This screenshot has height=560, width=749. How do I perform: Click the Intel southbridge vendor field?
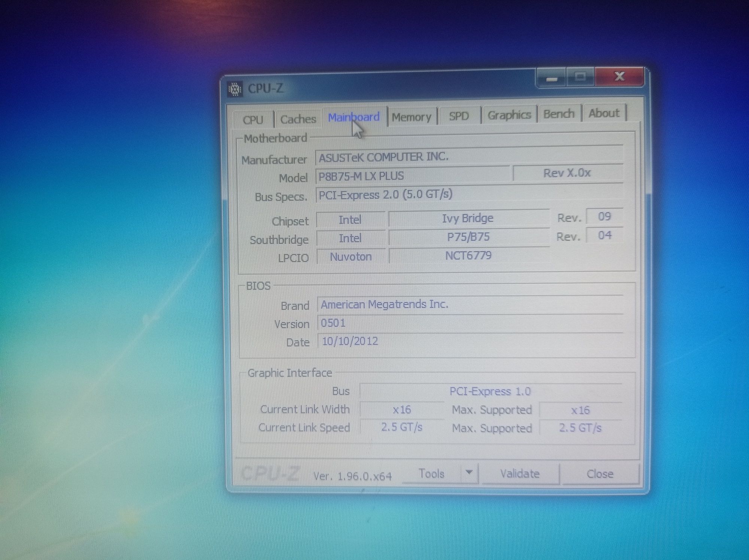tap(350, 238)
